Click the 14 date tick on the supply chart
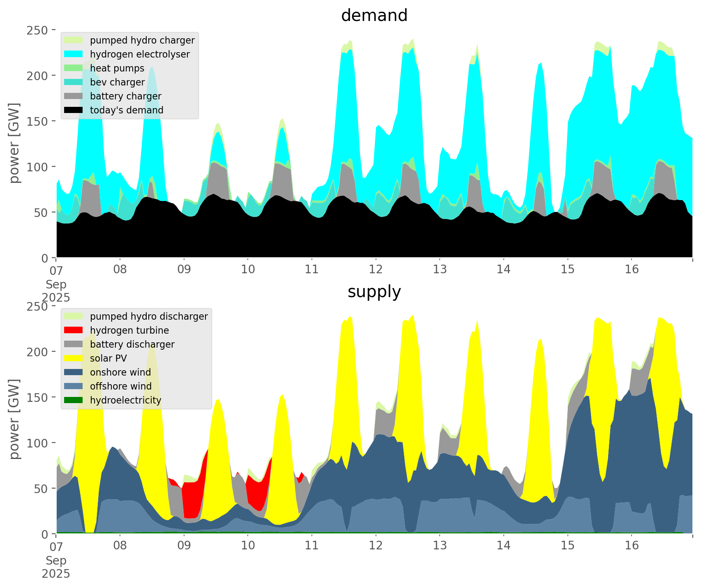Image resolution: width=701 pixels, height=588 pixels. [x=503, y=546]
